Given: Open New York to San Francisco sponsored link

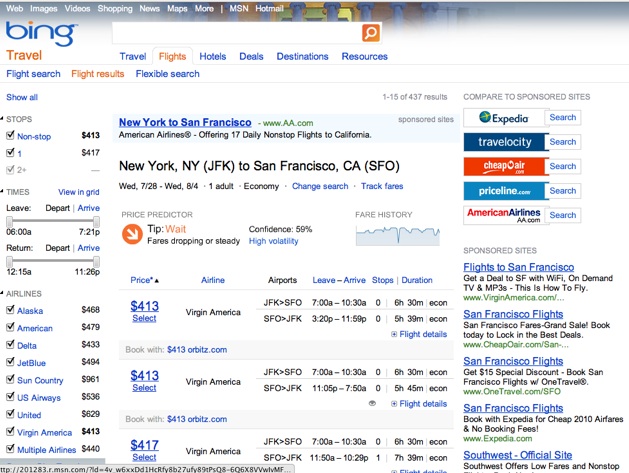Looking at the screenshot, I should [185, 122].
